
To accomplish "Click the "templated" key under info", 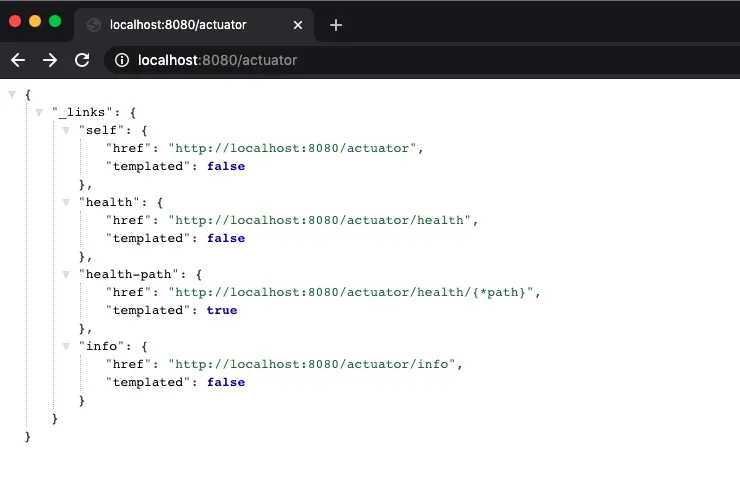I will coord(148,382).
